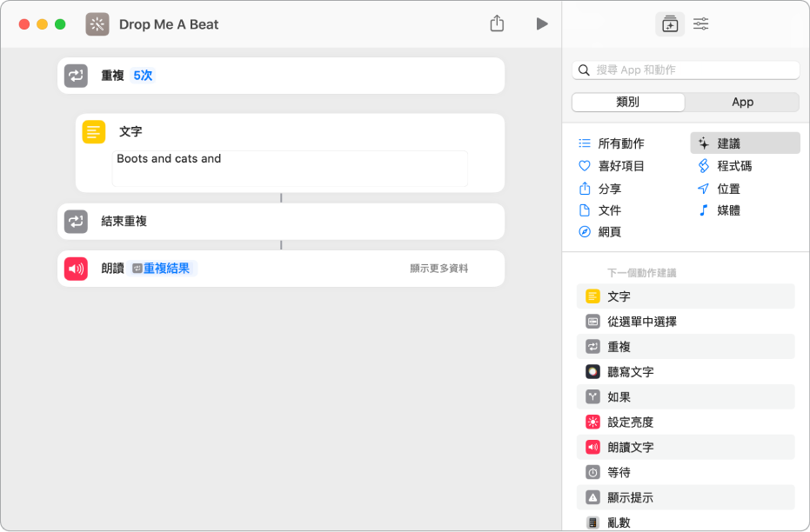Click the red speaker icon on 朗讀 action
This screenshot has height=532, width=810.
pyautogui.click(x=76, y=269)
